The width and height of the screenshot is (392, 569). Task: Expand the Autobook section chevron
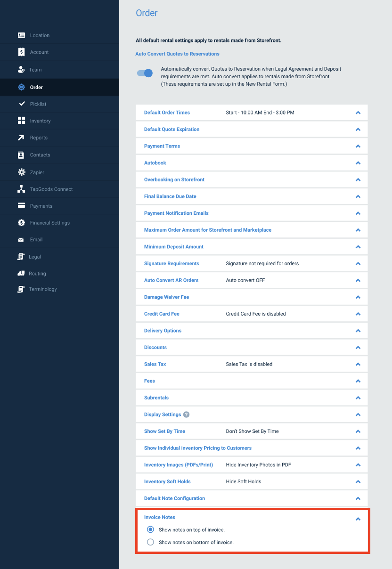point(358,163)
